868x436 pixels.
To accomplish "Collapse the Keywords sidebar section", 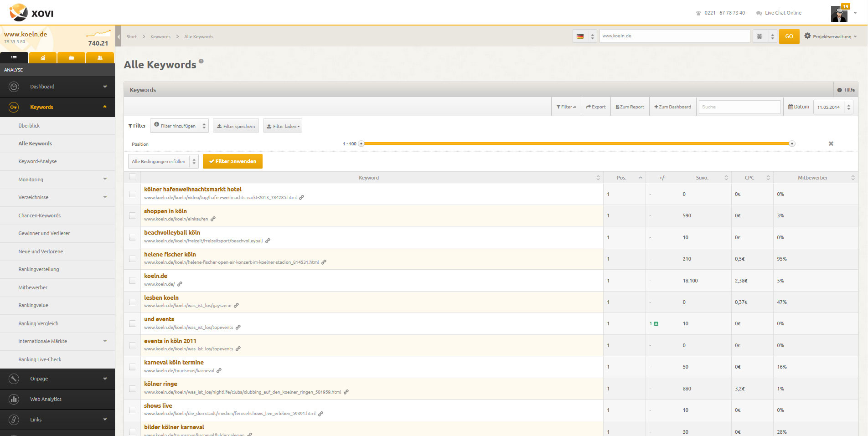I will point(105,107).
